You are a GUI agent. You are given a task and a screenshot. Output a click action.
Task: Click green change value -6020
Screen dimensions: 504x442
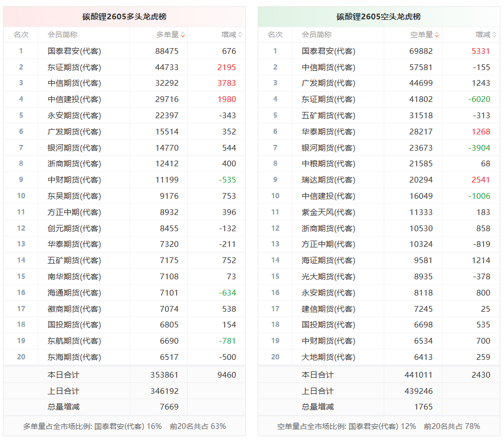[x=479, y=99]
